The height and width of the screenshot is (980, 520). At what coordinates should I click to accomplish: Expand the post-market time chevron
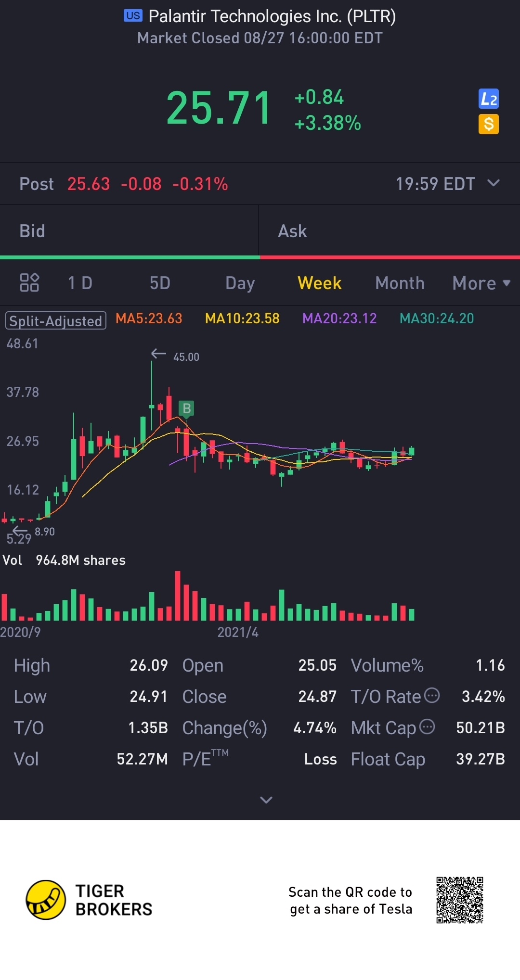pos(494,183)
